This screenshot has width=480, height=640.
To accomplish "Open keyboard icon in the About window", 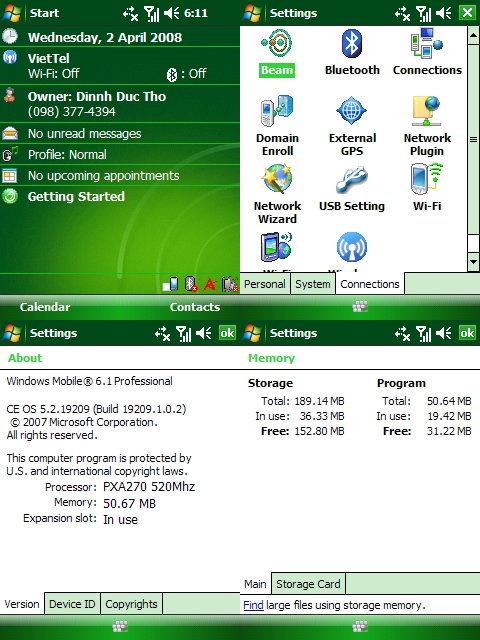I will coord(120,627).
